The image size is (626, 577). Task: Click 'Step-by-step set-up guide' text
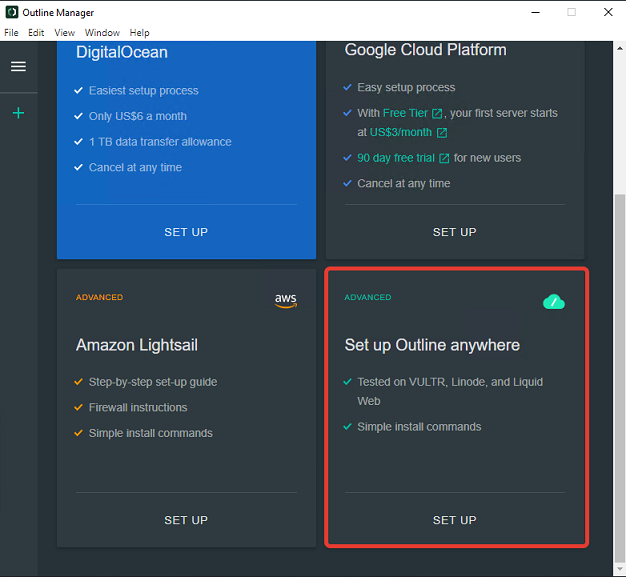(153, 382)
